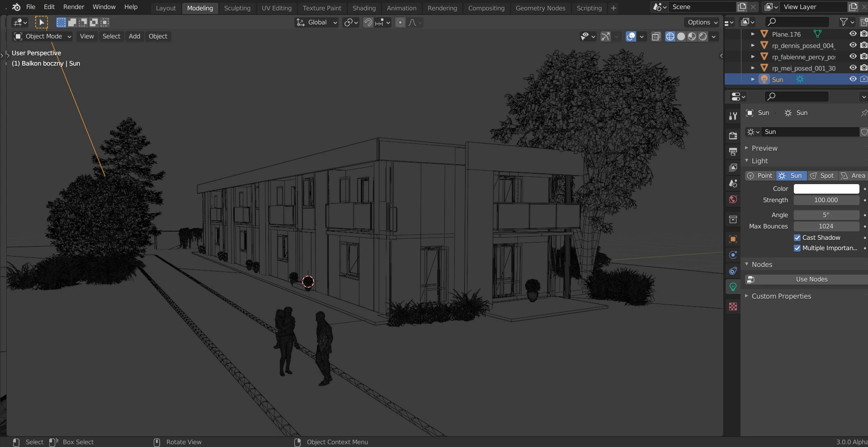The image size is (868, 447).
Task: Set light type to Spot
Action: click(822, 176)
